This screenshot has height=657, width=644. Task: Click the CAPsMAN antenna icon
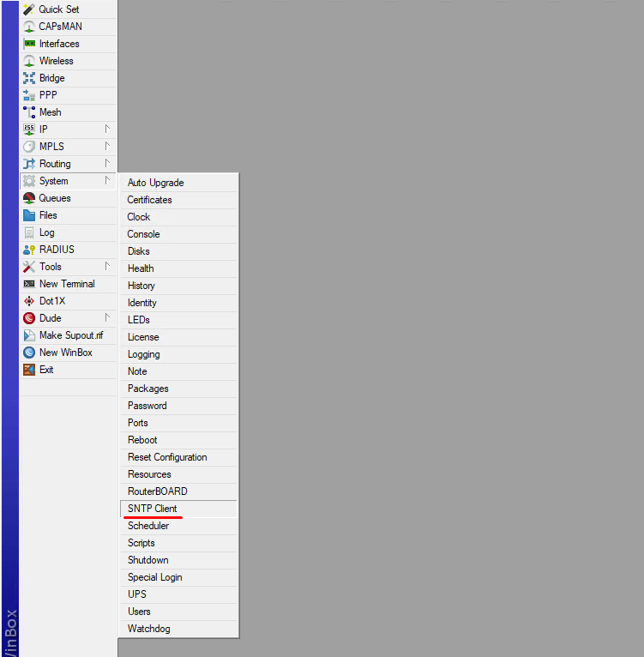pyautogui.click(x=29, y=27)
